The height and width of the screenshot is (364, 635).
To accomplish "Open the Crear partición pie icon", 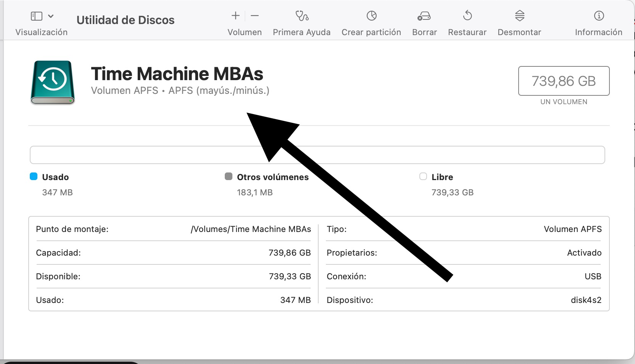I will click(371, 16).
